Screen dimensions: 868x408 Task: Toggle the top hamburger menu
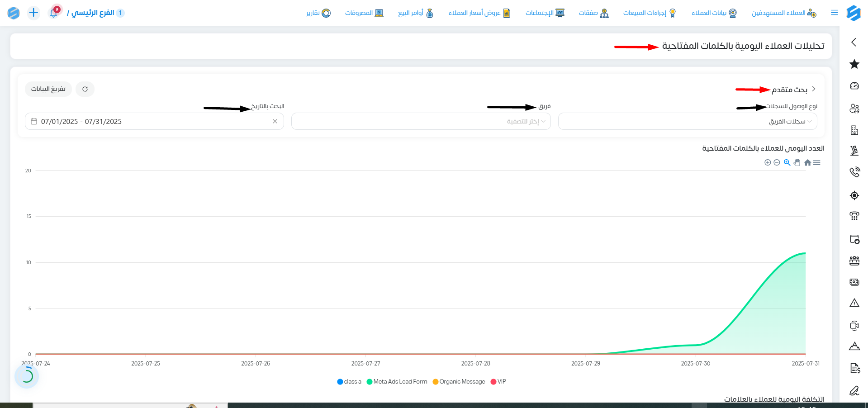[835, 13]
